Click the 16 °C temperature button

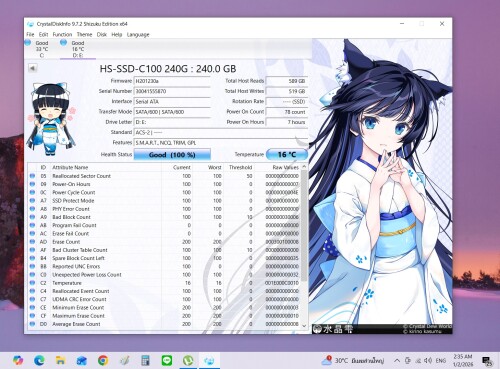click(x=287, y=154)
